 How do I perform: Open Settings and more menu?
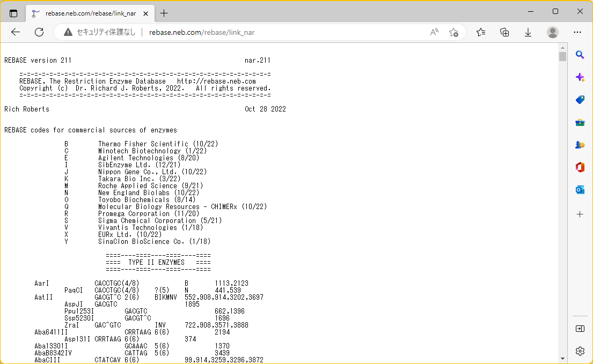(x=577, y=33)
